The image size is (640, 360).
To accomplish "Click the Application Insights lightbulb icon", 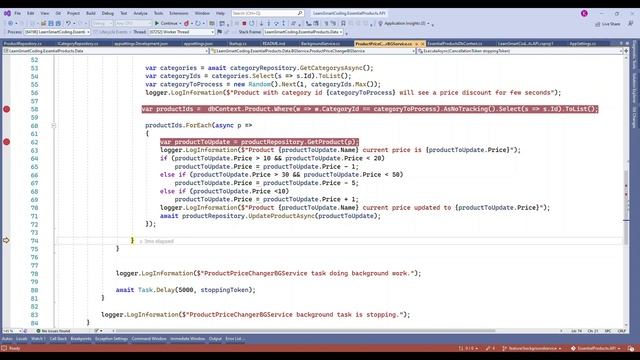I will [x=380, y=23].
